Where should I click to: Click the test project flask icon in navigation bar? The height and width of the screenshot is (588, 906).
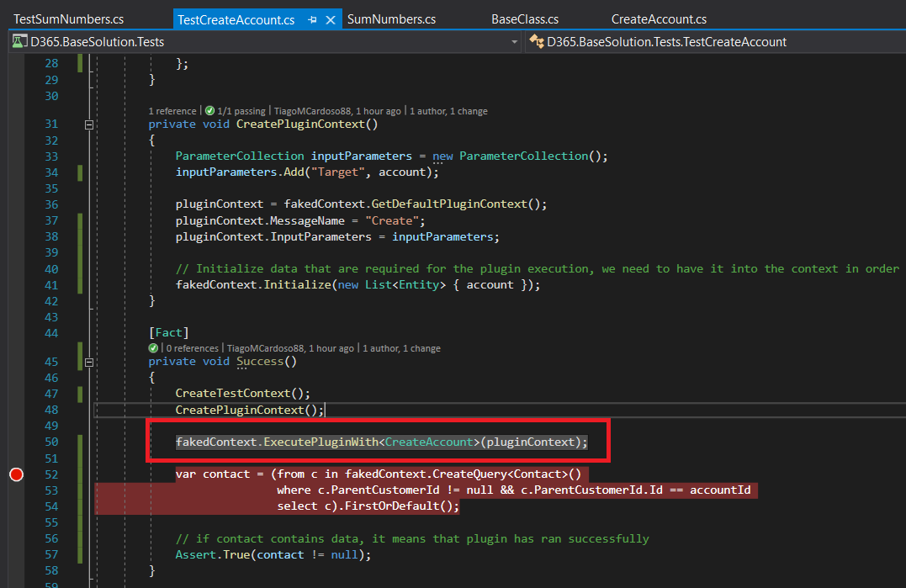pos(18,42)
